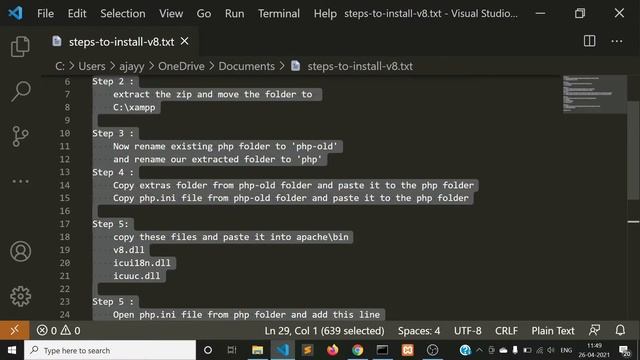Click line 'copy these files and paste it into apache\bin'
The image size is (640, 360).
[x=231, y=237]
